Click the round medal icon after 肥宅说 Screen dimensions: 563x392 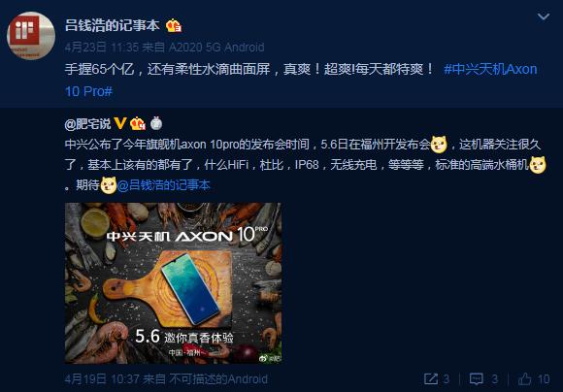(156, 123)
